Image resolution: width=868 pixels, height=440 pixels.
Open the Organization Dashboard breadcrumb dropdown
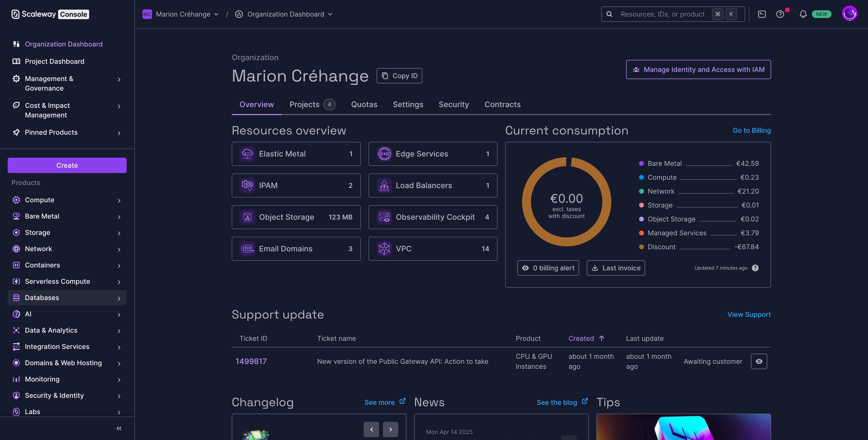point(283,14)
